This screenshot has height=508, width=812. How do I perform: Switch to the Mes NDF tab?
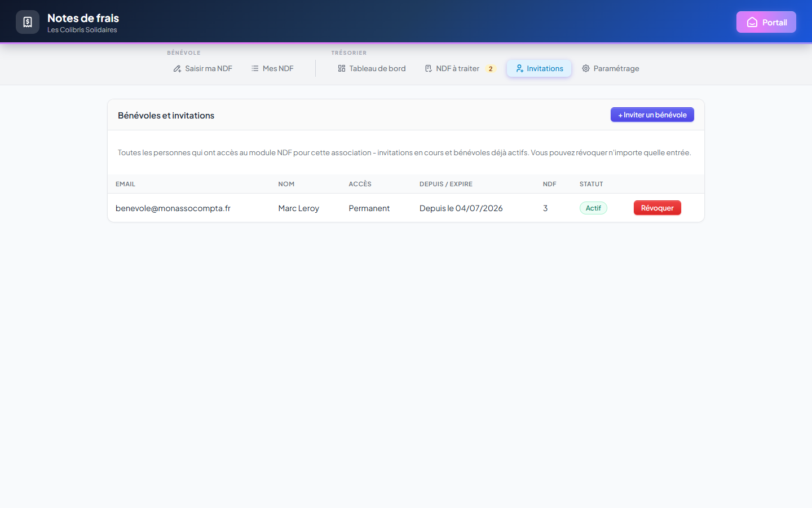click(272, 68)
